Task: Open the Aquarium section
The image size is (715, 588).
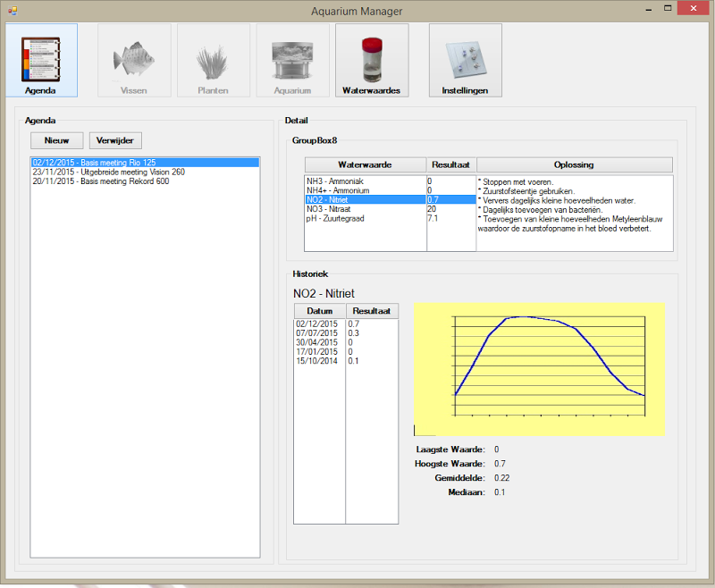Action: [x=292, y=60]
